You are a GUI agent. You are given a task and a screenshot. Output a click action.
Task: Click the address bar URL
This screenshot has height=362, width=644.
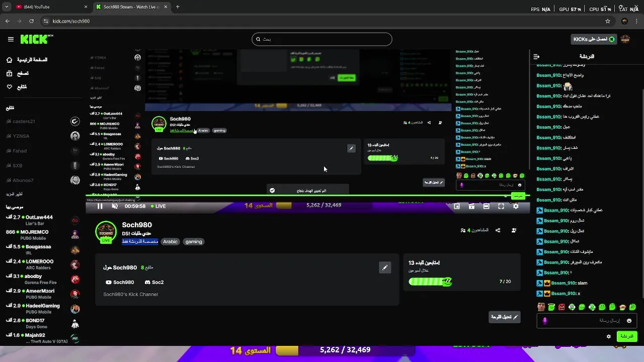[x=71, y=21]
